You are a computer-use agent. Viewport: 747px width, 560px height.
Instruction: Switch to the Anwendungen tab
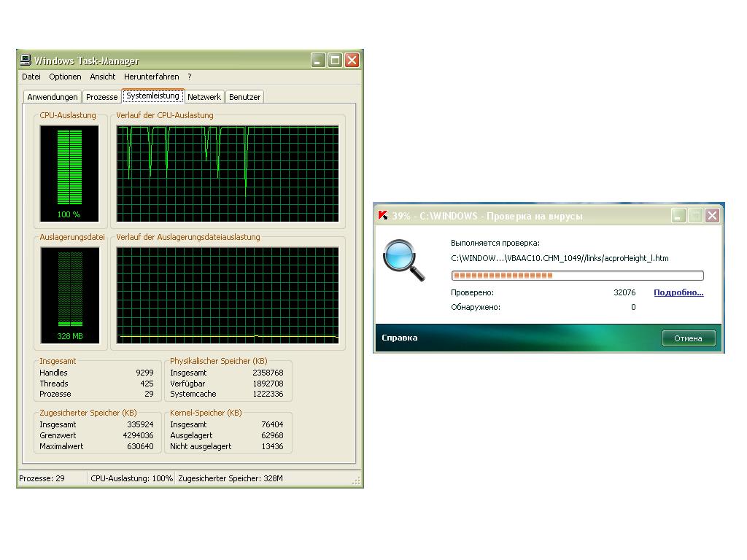(x=53, y=97)
